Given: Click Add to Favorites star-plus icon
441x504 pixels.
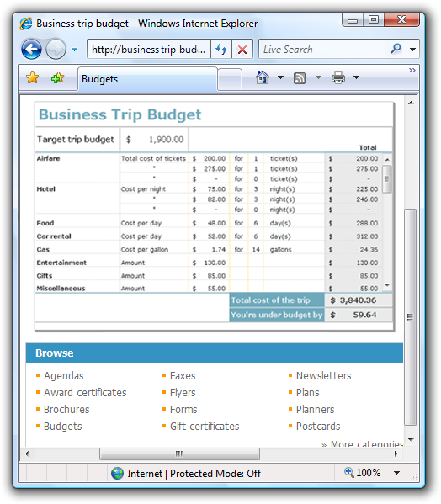Looking at the screenshot, I should click(x=57, y=77).
